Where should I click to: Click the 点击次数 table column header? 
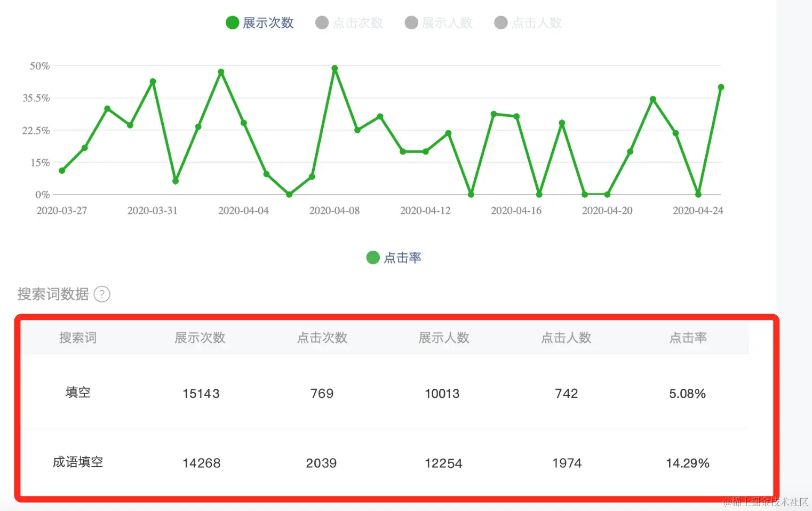(322, 338)
